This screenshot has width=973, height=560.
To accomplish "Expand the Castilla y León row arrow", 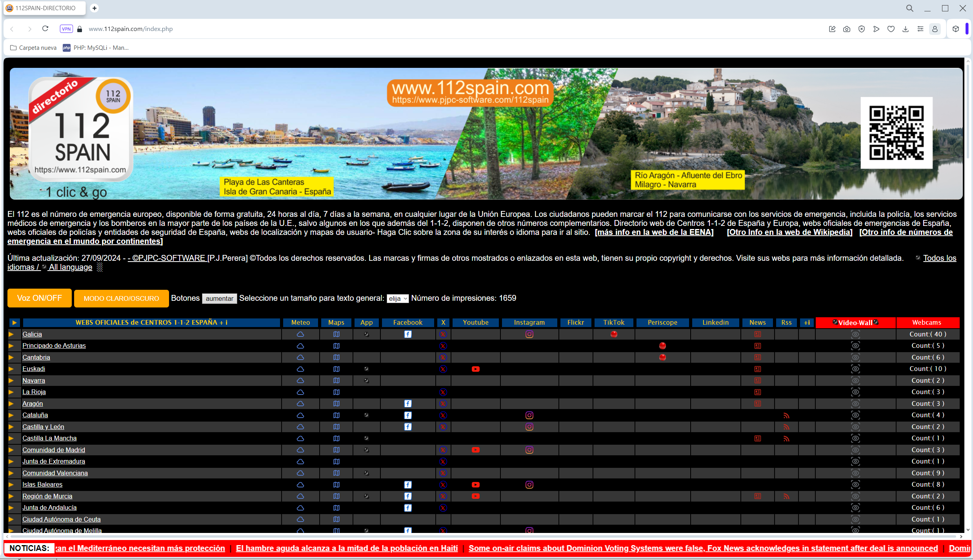I will pos(11,427).
